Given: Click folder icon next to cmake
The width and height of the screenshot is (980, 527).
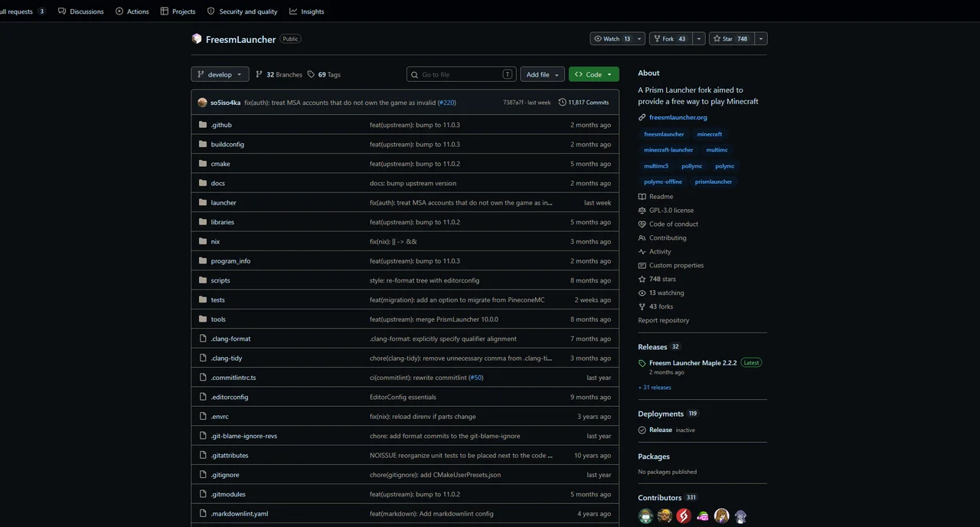Looking at the screenshot, I should click(203, 164).
